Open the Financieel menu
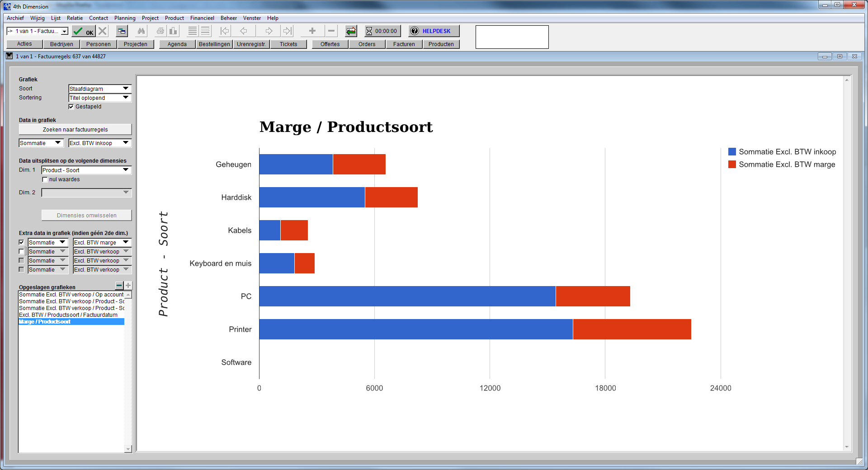The image size is (868, 470). click(202, 18)
